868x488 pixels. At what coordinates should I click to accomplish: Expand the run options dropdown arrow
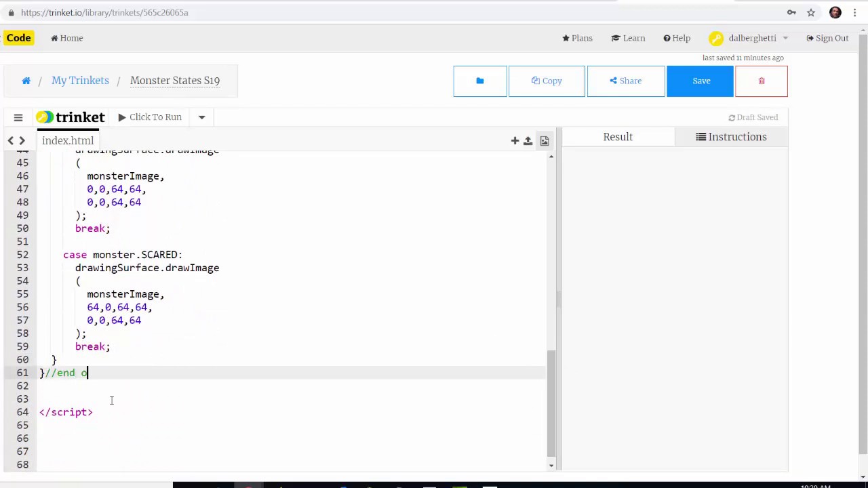(201, 117)
